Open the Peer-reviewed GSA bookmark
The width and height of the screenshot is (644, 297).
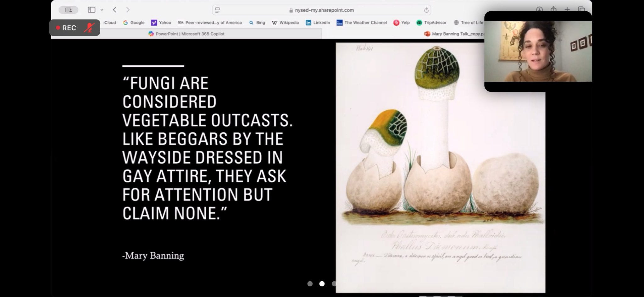(210, 23)
